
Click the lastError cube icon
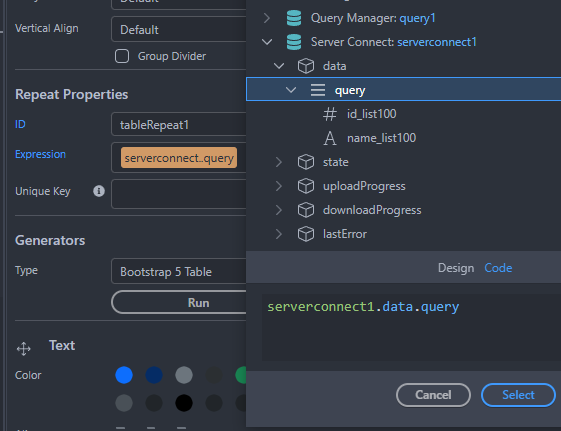click(306, 234)
